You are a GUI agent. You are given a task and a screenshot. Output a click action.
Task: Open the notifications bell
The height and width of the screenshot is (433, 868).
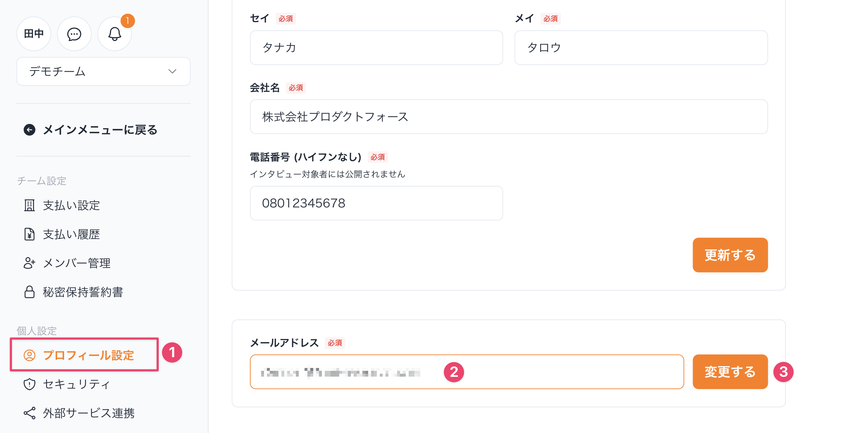(x=115, y=34)
